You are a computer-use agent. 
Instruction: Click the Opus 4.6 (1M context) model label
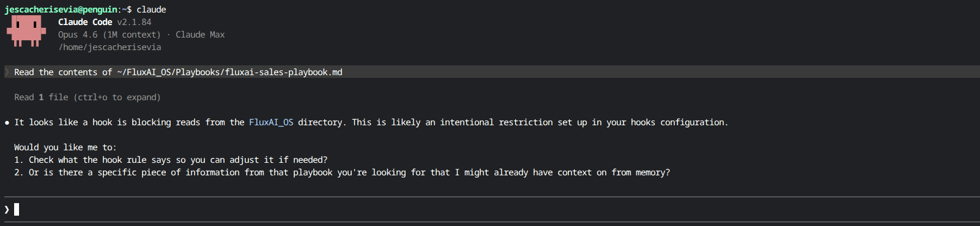[x=109, y=35]
